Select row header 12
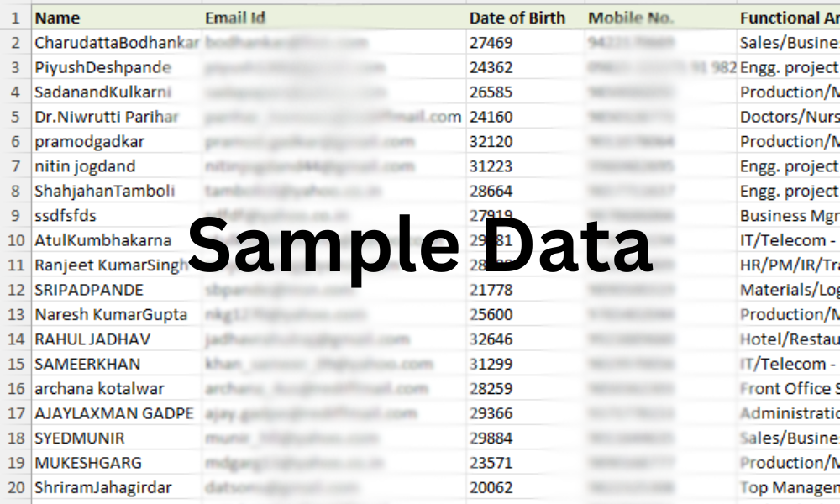840x504 pixels. pos(15,290)
